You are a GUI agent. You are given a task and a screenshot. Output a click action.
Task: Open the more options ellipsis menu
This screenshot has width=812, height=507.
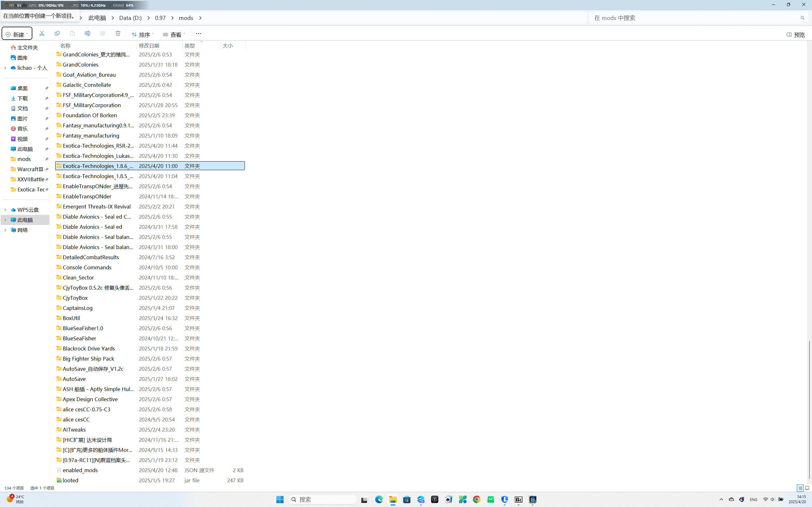point(198,34)
